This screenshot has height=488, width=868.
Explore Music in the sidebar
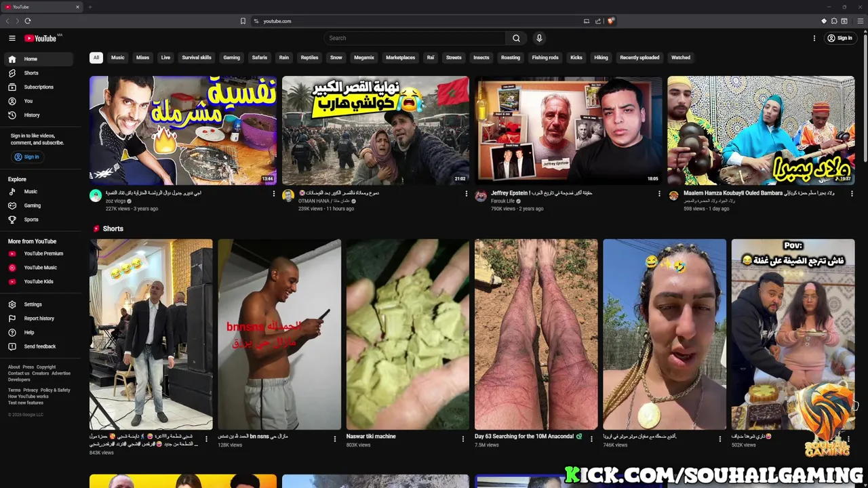[x=38, y=192]
